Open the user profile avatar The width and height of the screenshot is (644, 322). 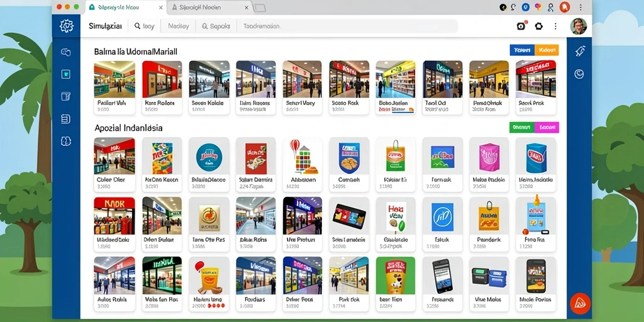click(579, 26)
